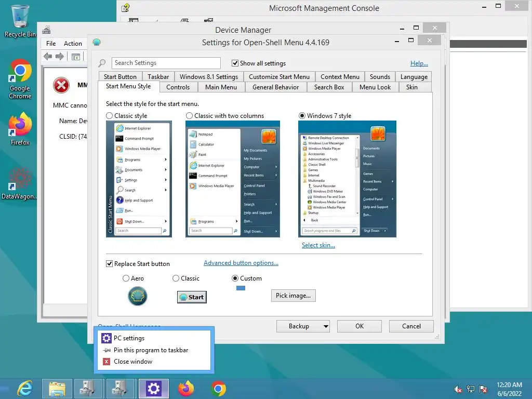This screenshot has height=399, width=532.
Task: Click muted volume tray icon
Action: point(458,389)
